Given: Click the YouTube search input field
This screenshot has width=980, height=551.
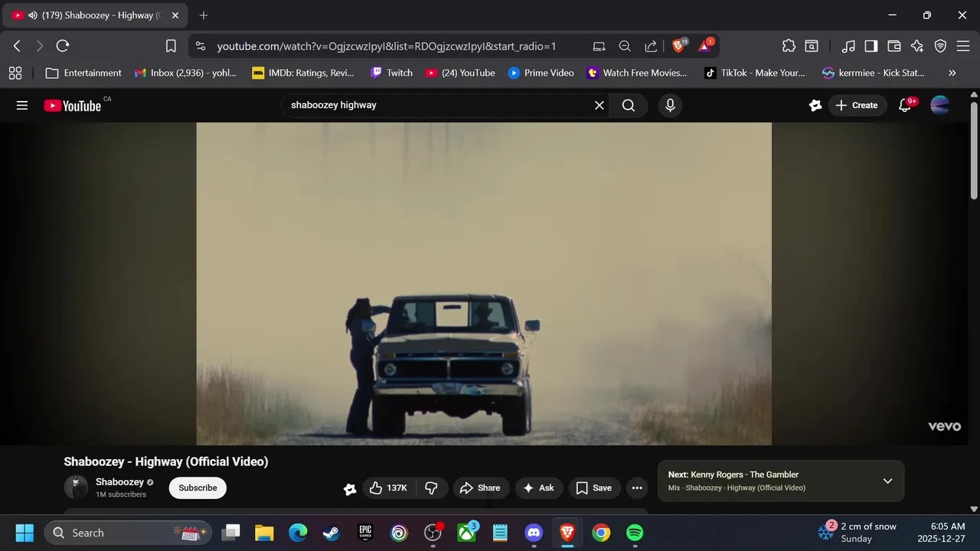Looking at the screenshot, I should [x=436, y=106].
